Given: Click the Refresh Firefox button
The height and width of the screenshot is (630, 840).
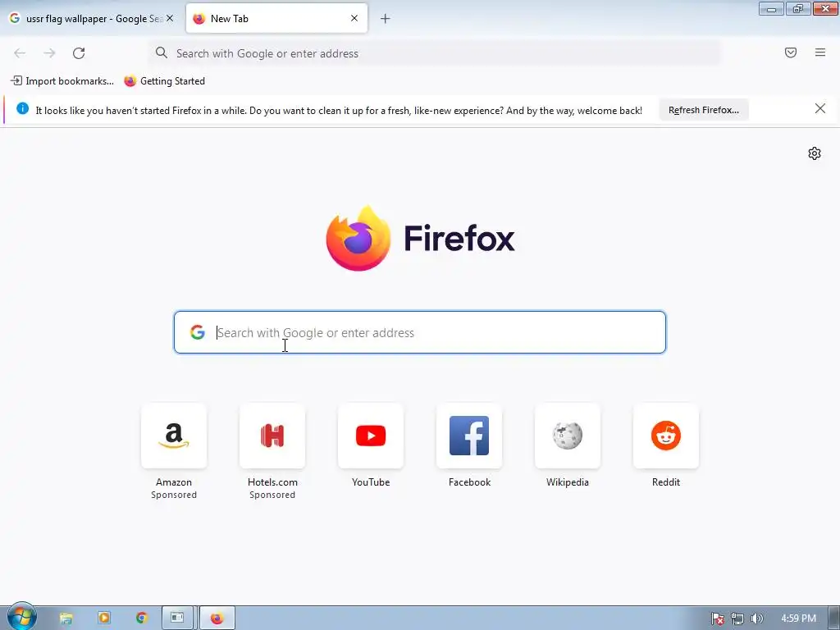Looking at the screenshot, I should [x=704, y=110].
